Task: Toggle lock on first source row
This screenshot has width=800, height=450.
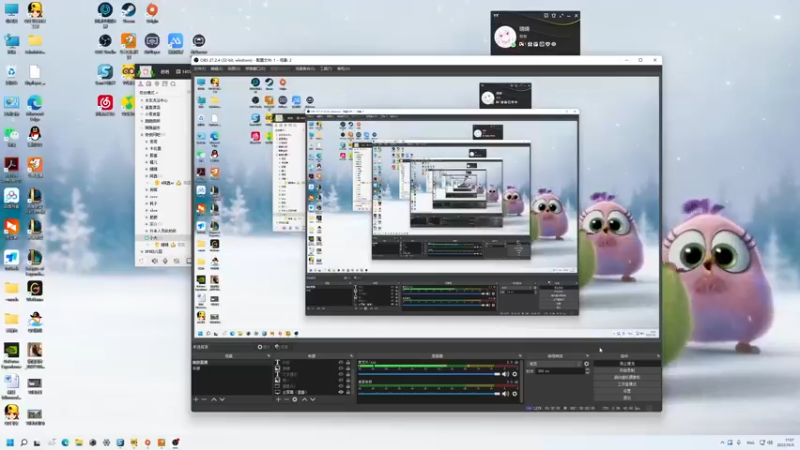Action: pos(348,362)
